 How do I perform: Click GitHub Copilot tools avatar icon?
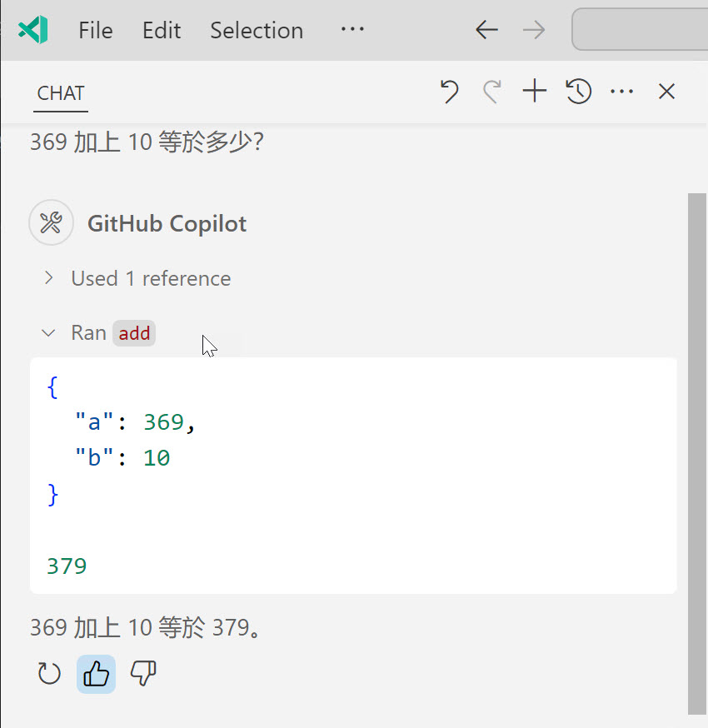coord(51,223)
